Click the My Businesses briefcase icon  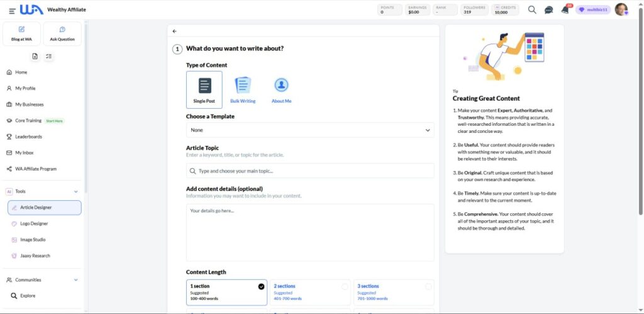point(9,104)
